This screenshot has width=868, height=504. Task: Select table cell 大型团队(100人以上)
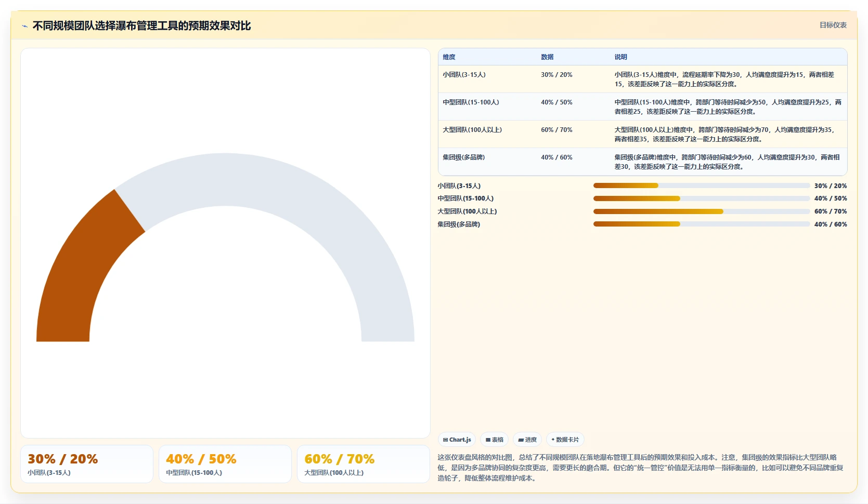(x=472, y=130)
